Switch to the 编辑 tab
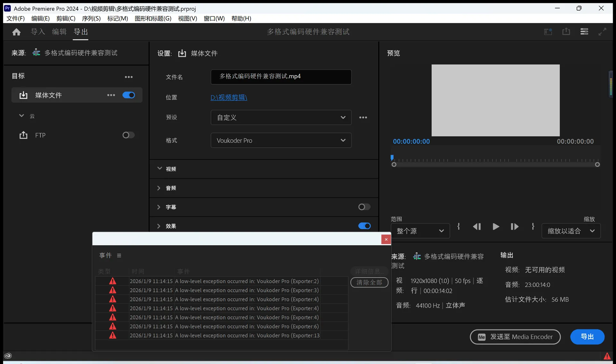Screen dimensions: 616x364 59,32
